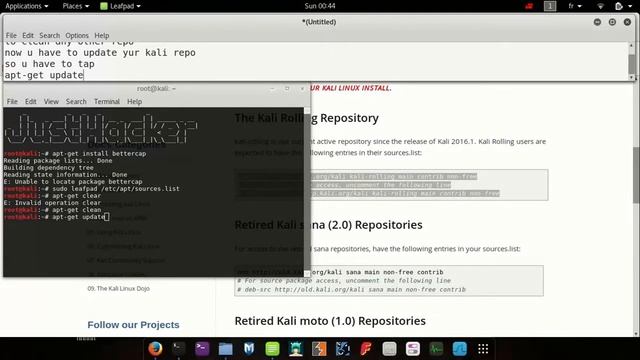640x360 pixels.
Task: Open Burp Suite orange dock icon
Action: [x=319, y=349]
